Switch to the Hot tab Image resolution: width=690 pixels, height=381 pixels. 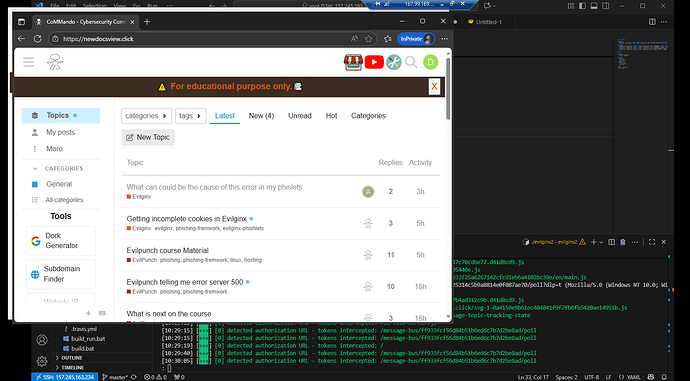pos(331,116)
